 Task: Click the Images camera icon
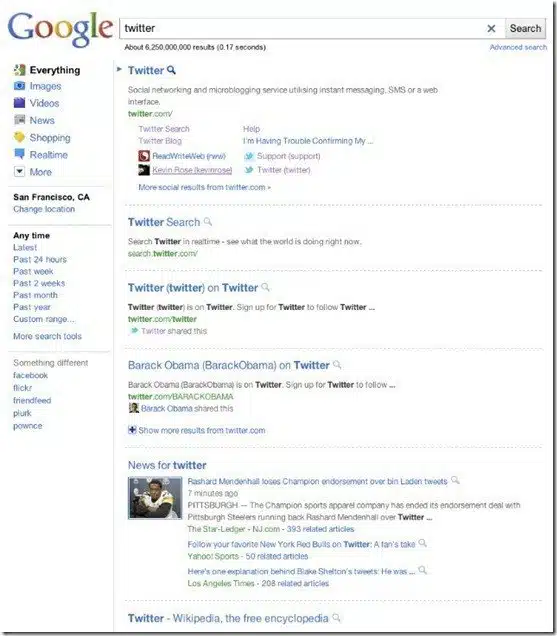pyautogui.click(x=19, y=86)
